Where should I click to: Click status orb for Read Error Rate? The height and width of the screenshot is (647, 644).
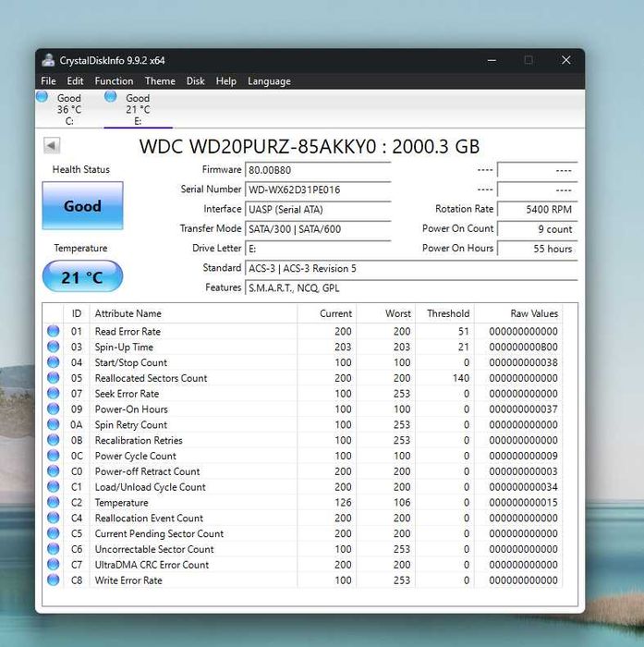point(54,331)
